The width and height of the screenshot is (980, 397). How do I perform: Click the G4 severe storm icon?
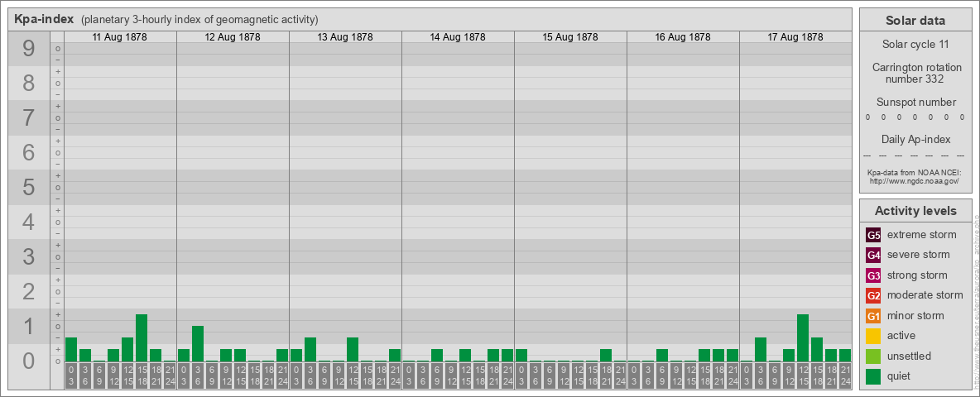point(873,255)
